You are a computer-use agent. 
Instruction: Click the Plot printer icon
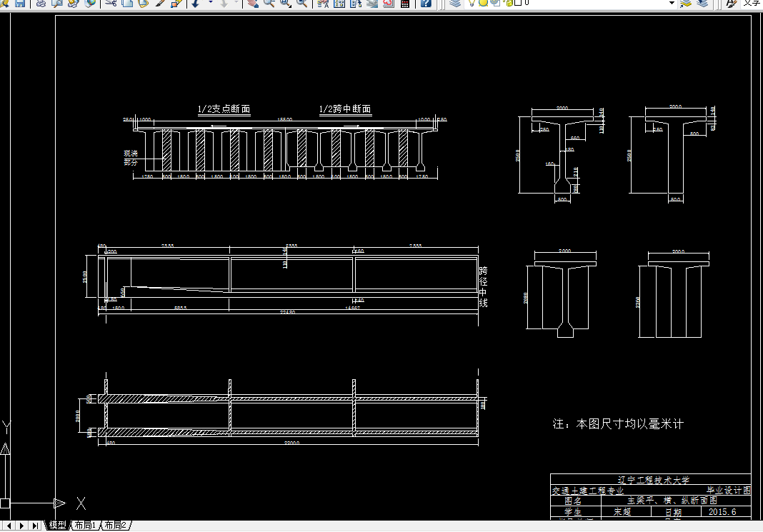pyautogui.click(x=41, y=4)
